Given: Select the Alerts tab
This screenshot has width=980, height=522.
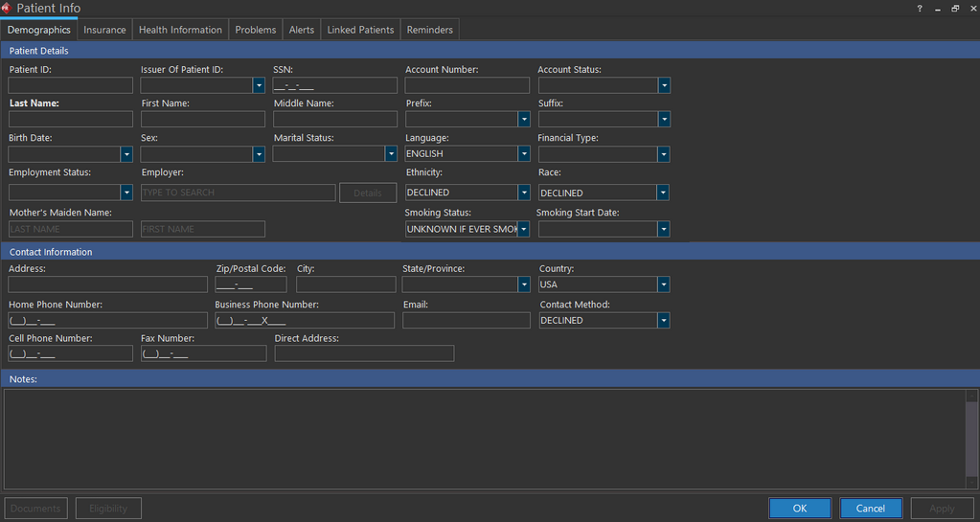Looking at the screenshot, I should 302,30.
